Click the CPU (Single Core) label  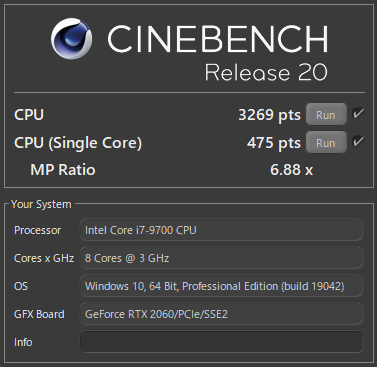78,143
